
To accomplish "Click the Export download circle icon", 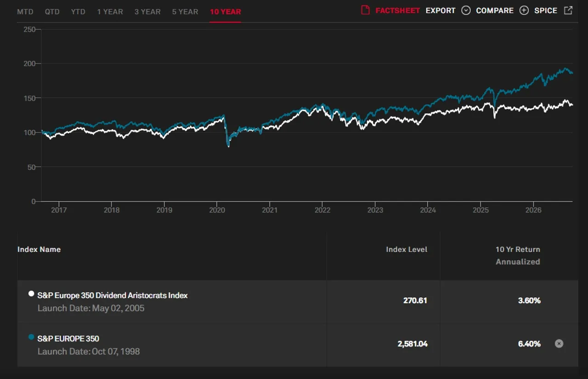I will [x=466, y=11].
